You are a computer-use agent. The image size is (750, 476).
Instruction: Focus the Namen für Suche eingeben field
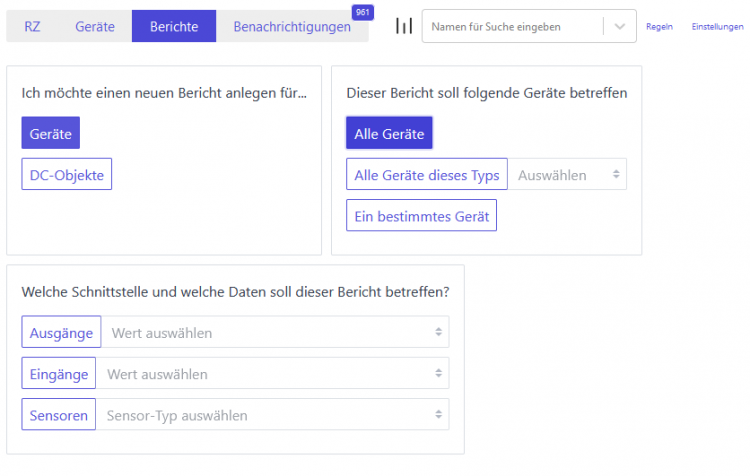512,27
